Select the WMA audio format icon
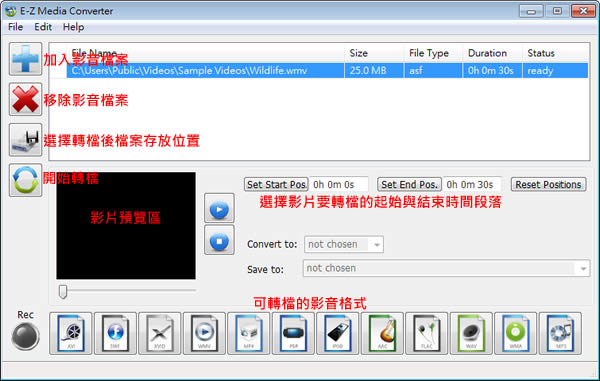The height and width of the screenshot is (381, 600). click(x=515, y=334)
